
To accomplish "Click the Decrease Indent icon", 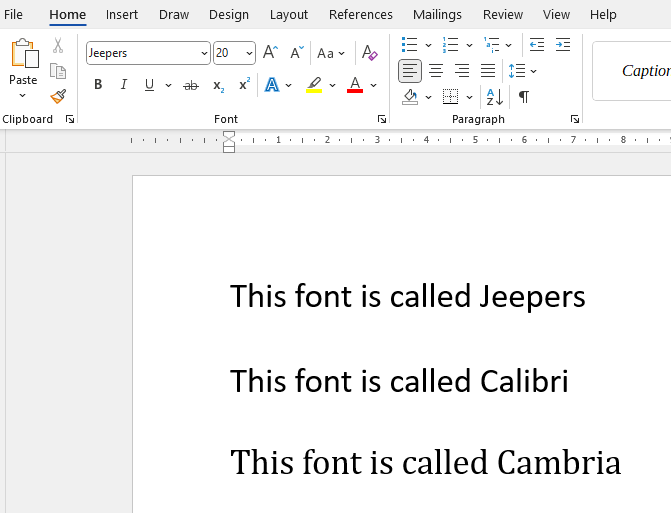I will pyautogui.click(x=537, y=45).
